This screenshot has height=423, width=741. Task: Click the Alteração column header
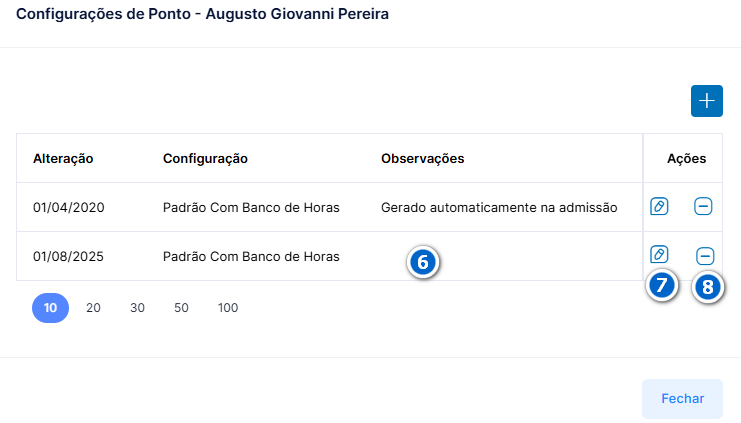[63, 158]
